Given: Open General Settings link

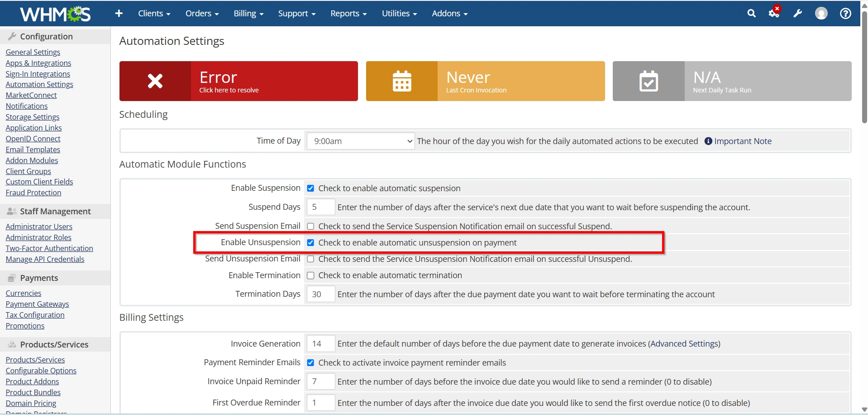Looking at the screenshot, I should pyautogui.click(x=33, y=52).
